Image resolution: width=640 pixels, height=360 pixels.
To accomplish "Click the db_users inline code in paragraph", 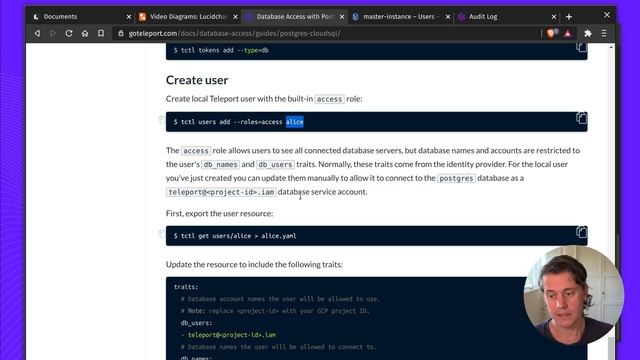I will pos(275,164).
